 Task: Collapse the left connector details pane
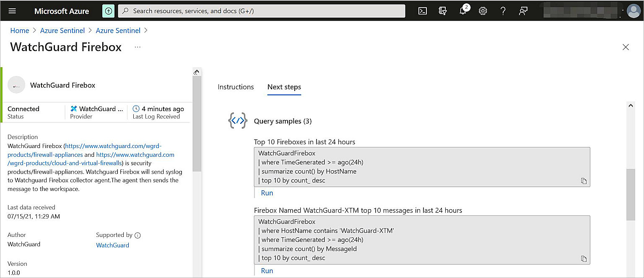coord(196,72)
